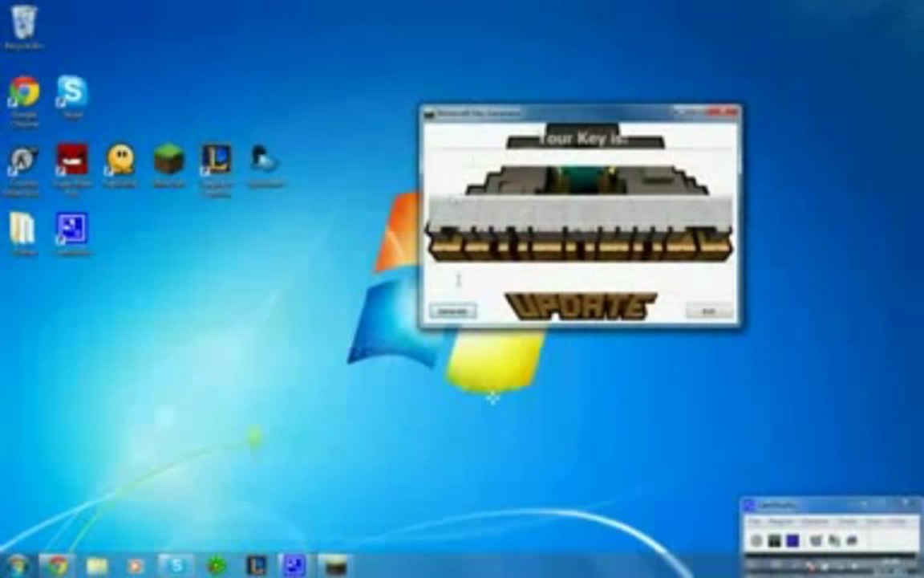Click the key generator title bar icon
Viewport: 924px width, 578px height.
429,113
